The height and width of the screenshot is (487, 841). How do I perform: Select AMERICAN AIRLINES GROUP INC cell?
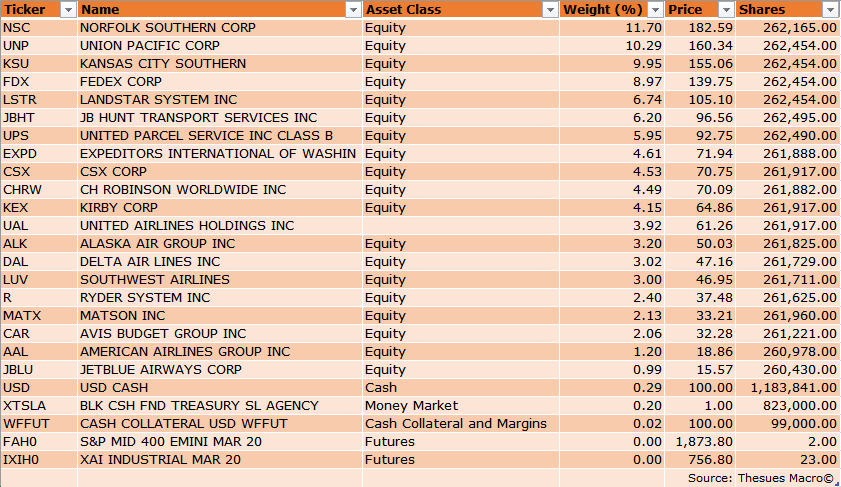[x=220, y=352]
